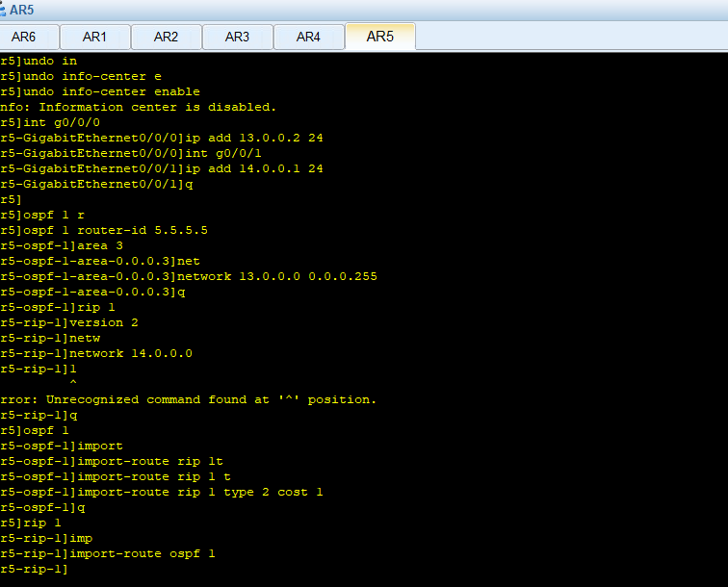This screenshot has width=728, height=587.
Task: Click the 'ip add 14.0.0.1 24' line
Action: click(162, 168)
